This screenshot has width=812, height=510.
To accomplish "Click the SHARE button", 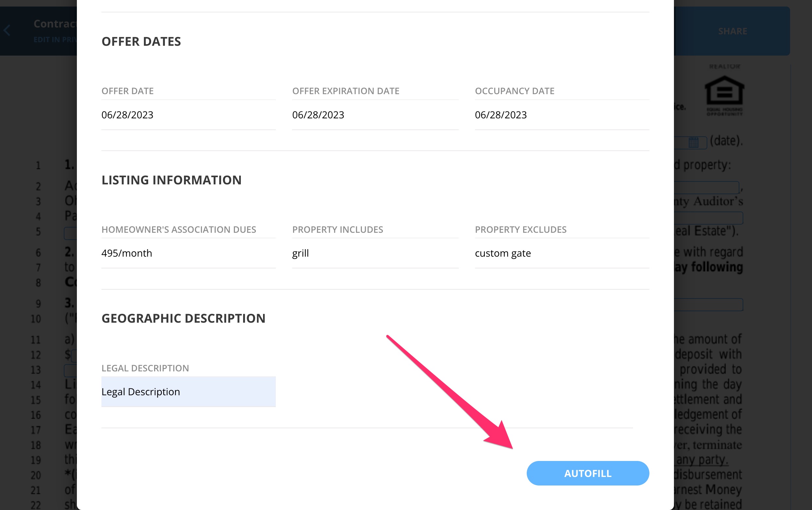I will 733,31.
